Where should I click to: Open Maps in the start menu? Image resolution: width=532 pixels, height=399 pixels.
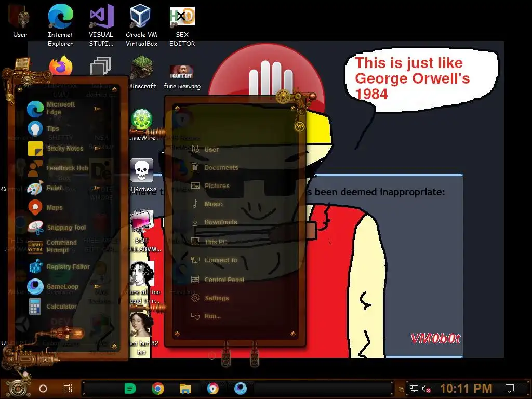[45, 208]
